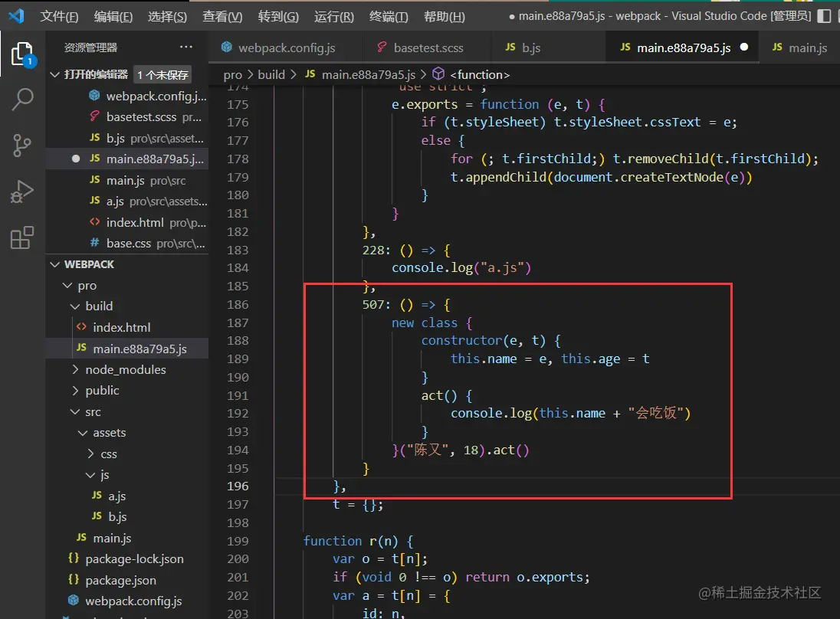Open 文件(F) menu

(59, 17)
